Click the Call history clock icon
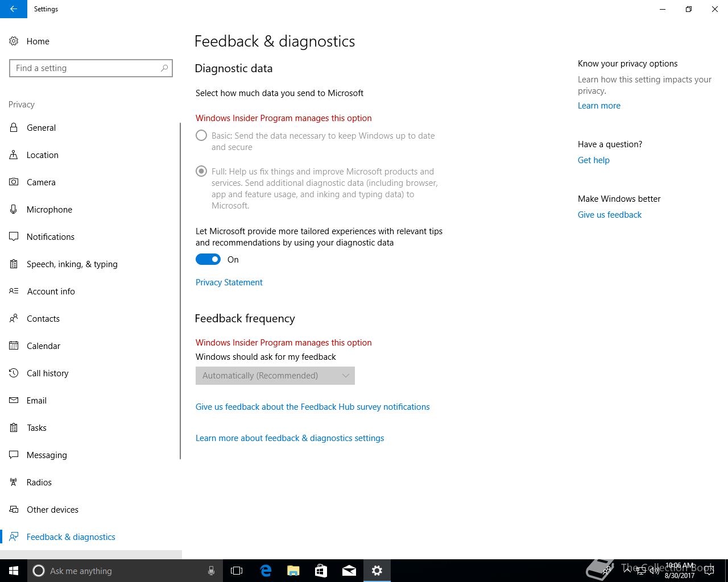 coord(14,373)
